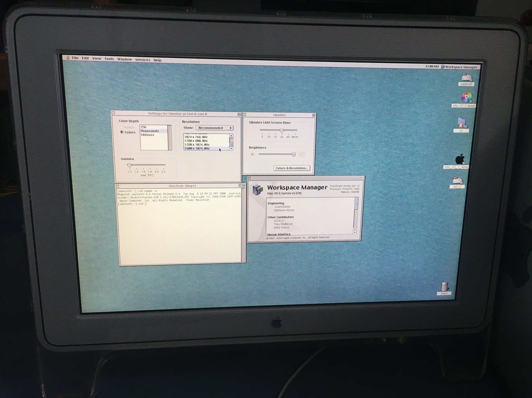
Task: Collapse the Monitor window using its windowshade box
Action: click(314, 115)
